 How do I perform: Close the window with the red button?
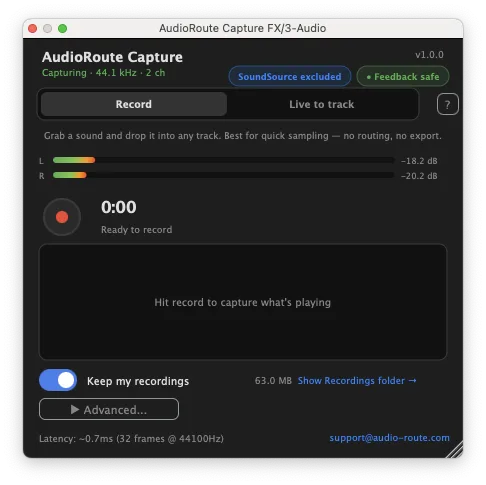[x=33, y=29]
